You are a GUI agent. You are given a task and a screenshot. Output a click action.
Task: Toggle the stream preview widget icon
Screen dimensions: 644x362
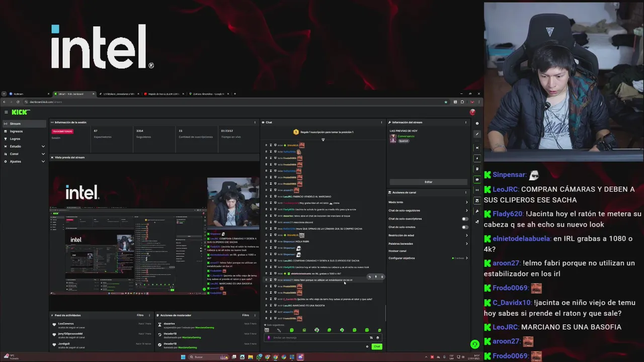point(477,148)
